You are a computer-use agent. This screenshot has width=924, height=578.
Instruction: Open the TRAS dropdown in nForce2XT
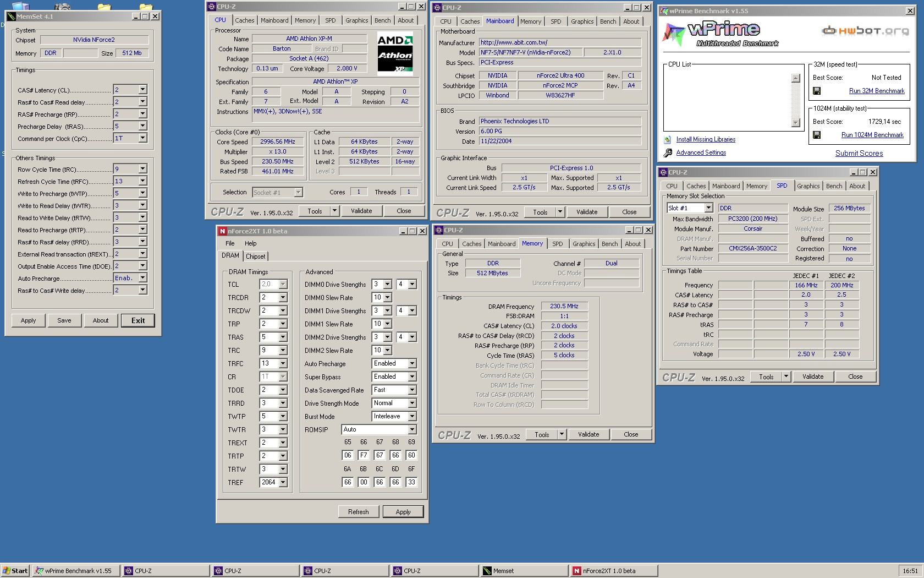point(283,337)
